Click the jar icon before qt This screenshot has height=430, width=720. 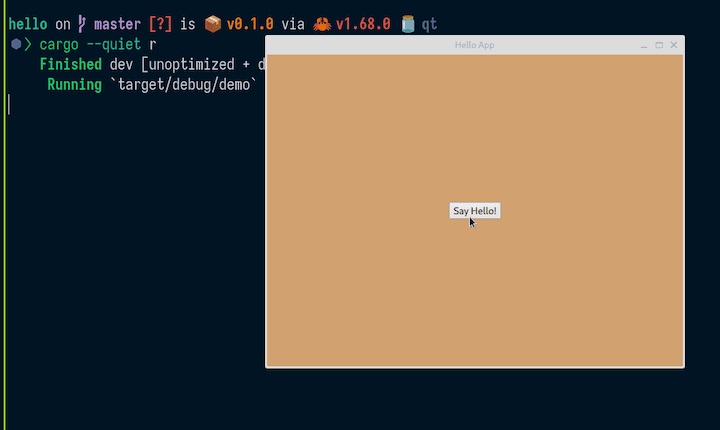(408, 24)
